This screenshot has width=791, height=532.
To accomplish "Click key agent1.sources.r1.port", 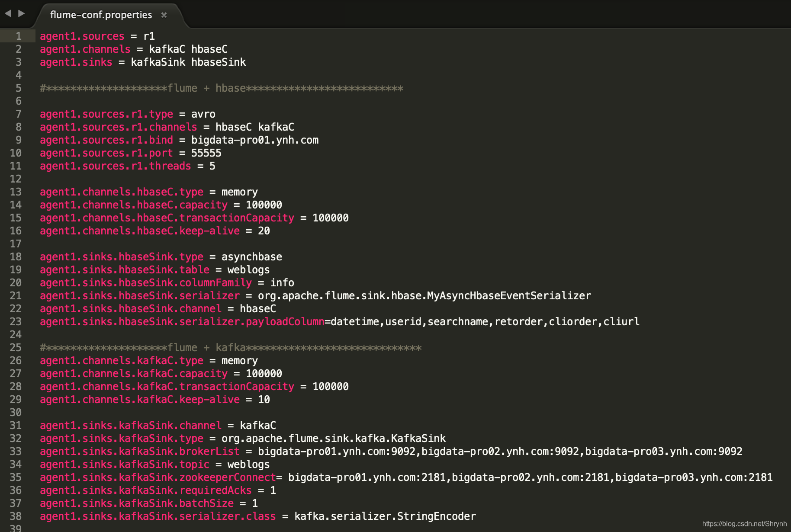I will 106,153.
